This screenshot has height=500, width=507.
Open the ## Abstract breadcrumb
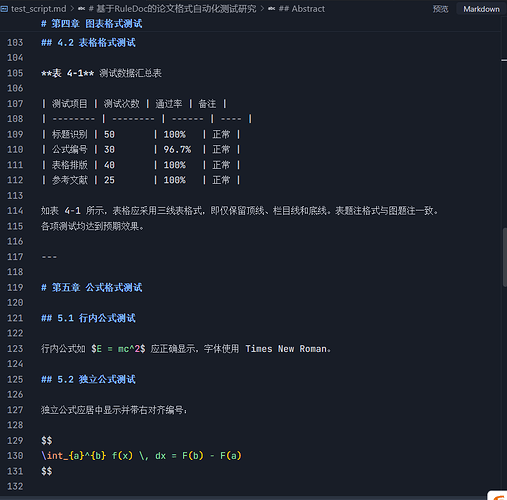(302, 9)
